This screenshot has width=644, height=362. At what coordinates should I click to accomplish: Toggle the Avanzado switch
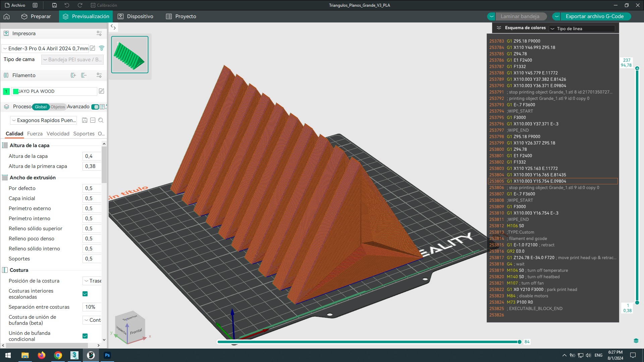coord(95,107)
